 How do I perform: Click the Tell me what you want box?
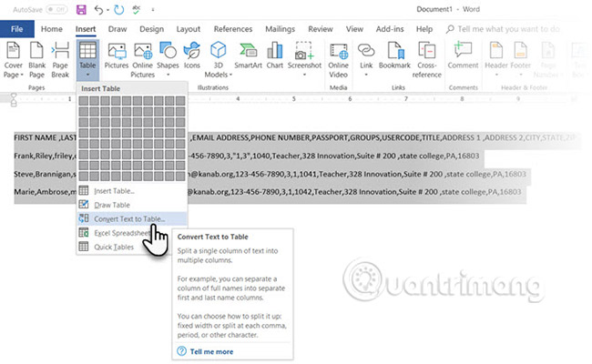pos(503,29)
